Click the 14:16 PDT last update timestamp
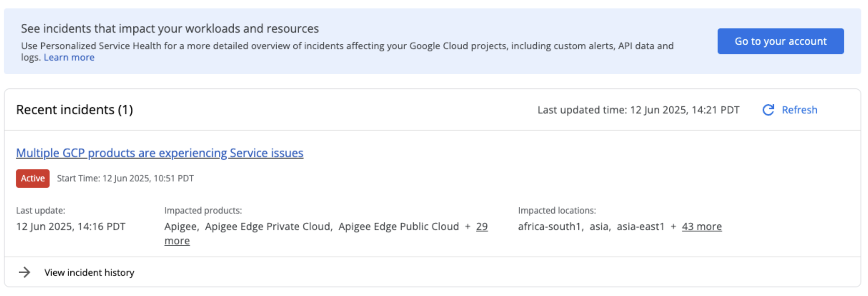 tap(70, 227)
